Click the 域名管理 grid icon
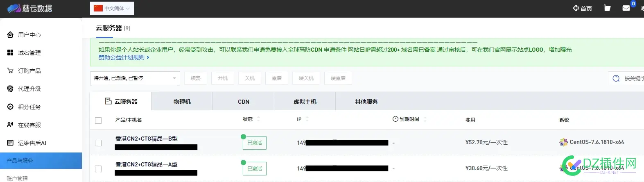Viewport: 644px width, 182px height. coord(10,52)
